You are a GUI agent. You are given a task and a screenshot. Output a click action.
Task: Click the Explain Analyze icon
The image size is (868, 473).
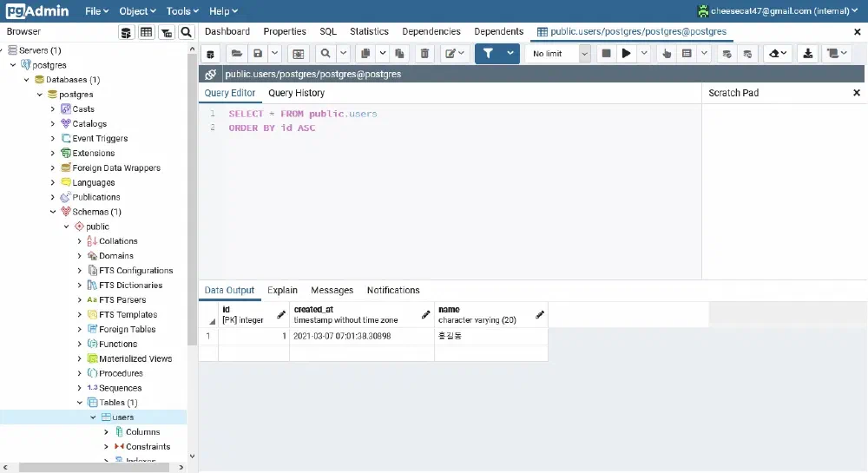tap(687, 54)
